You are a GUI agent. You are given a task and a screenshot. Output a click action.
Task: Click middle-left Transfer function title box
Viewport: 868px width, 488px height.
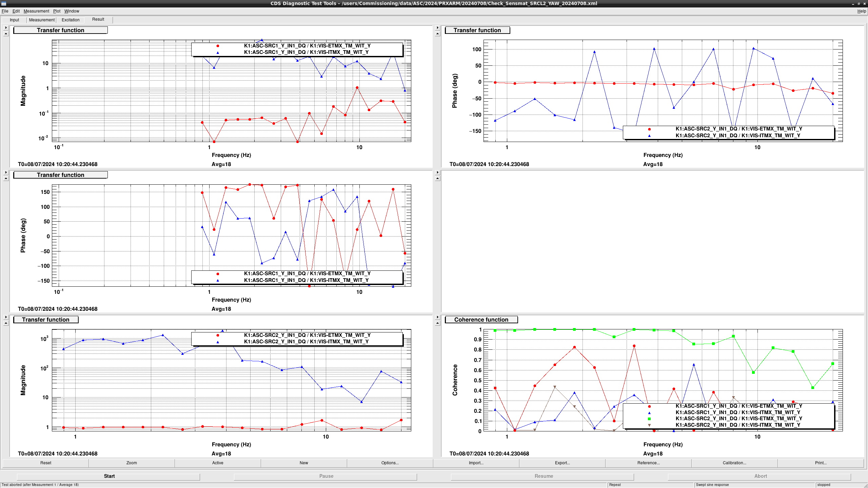click(60, 175)
